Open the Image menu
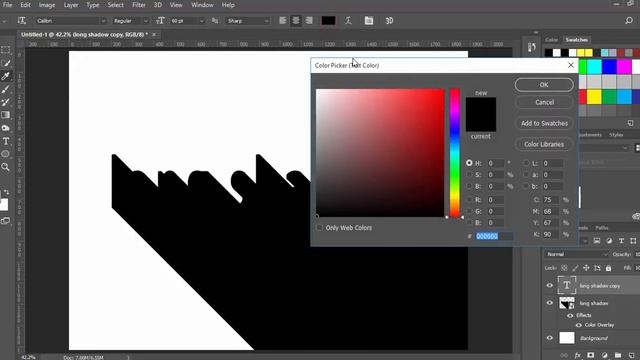Image resolution: width=640 pixels, height=360 pixels. click(47, 5)
